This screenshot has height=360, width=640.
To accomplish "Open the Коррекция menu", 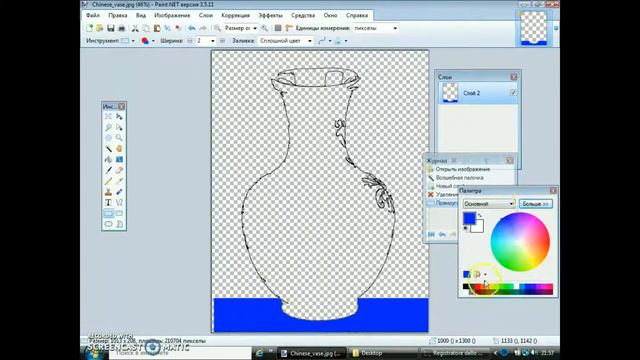I will click(236, 15).
